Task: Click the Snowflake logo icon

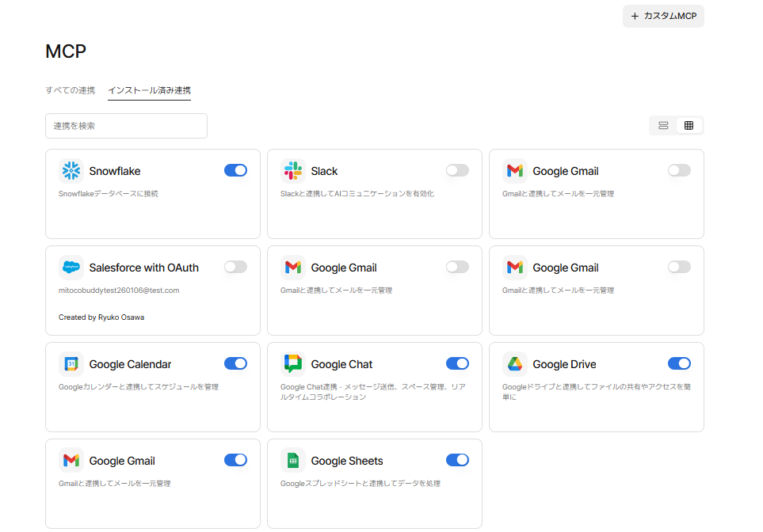Action: click(x=71, y=171)
